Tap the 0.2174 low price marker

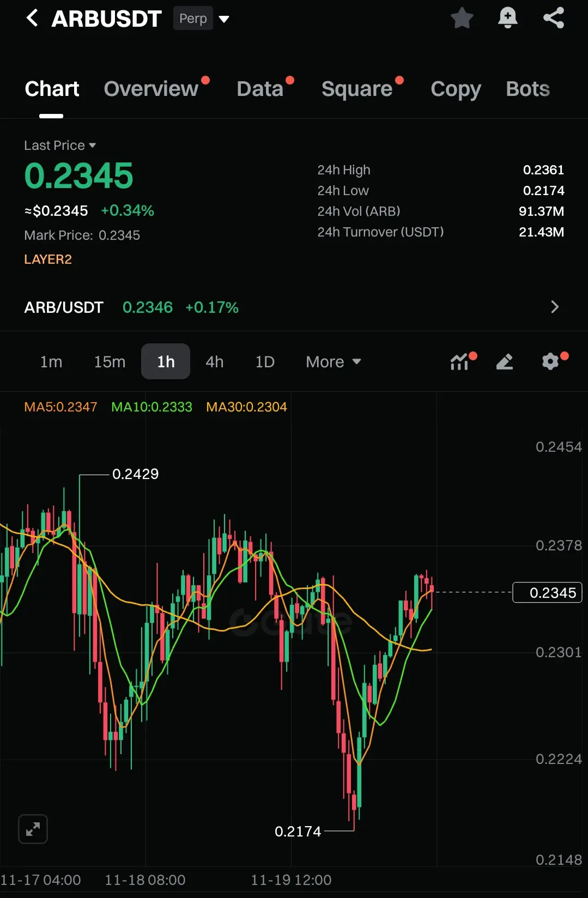[x=298, y=832]
